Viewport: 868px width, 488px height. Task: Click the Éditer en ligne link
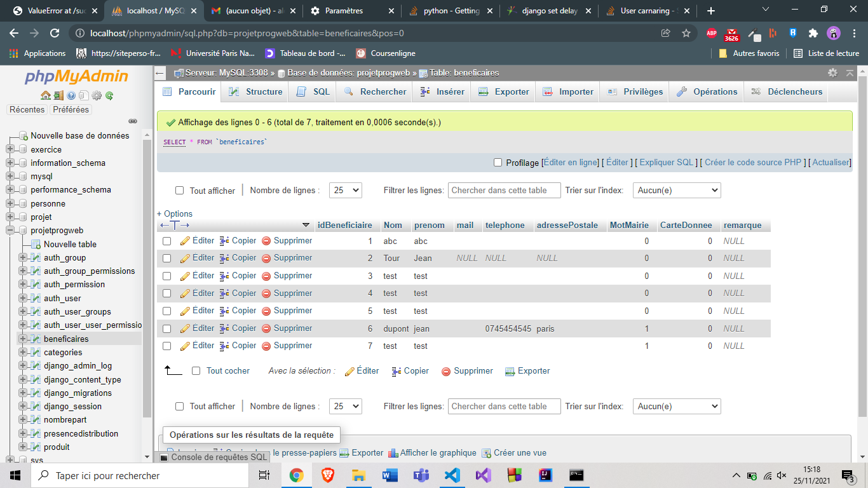[x=571, y=163]
